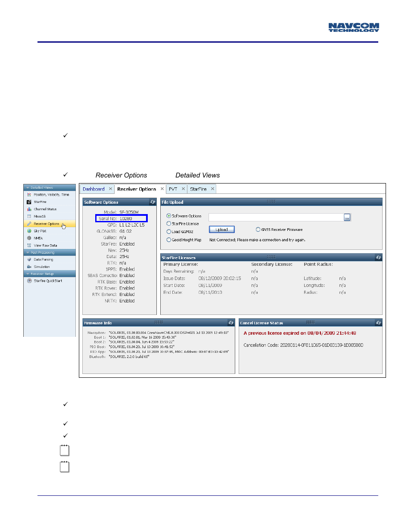Click the model value SF-3050M
Viewport: 411px width, 532px height.
pyautogui.click(x=129, y=212)
